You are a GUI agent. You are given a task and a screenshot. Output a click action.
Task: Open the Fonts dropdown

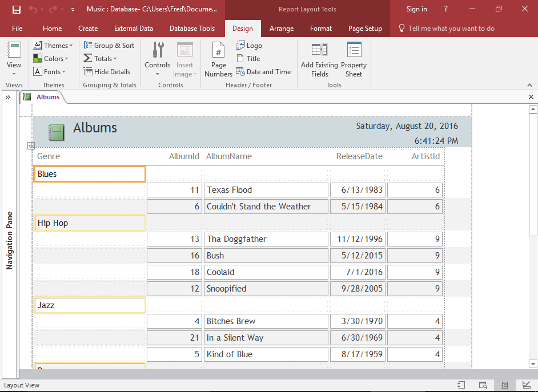[x=50, y=71]
